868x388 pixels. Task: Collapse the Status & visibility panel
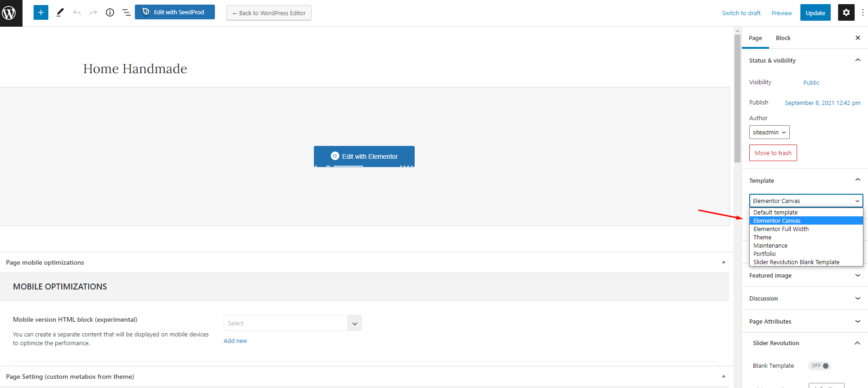[805, 60]
